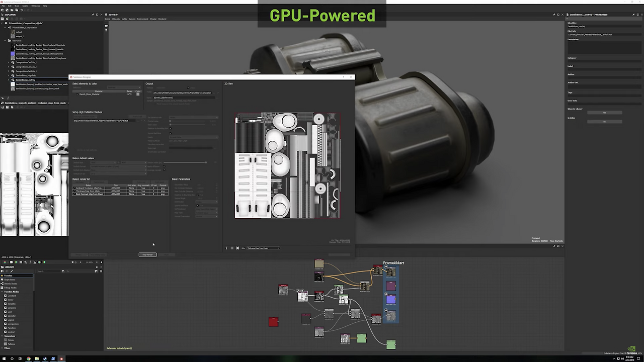Open Google Chrome from taskbar
The height and width of the screenshot is (362, 644).
click(28, 358)
